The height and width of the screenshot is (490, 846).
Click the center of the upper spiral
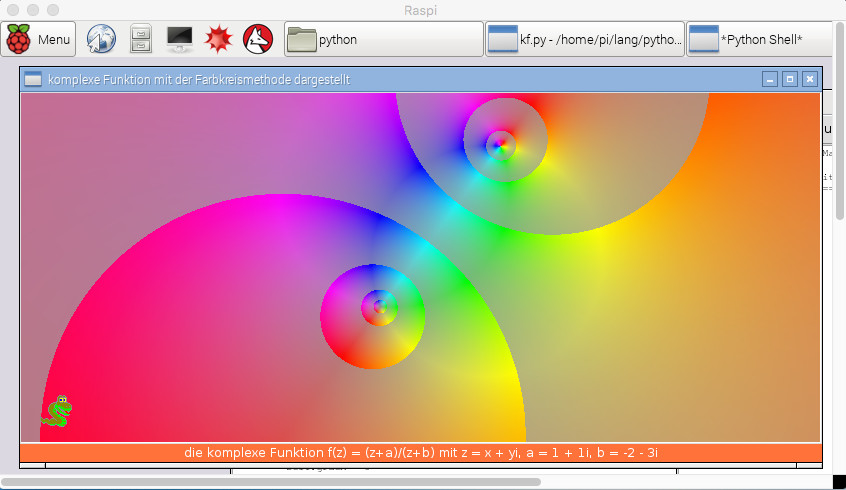(x=502, y=146)
